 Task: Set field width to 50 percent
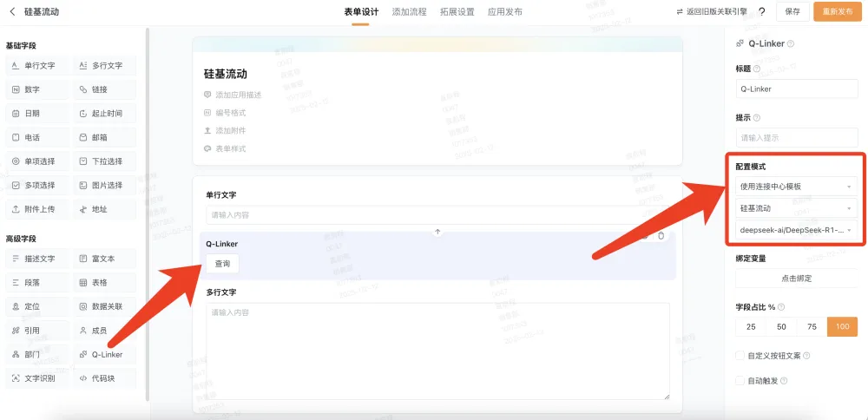click(781, 326)
